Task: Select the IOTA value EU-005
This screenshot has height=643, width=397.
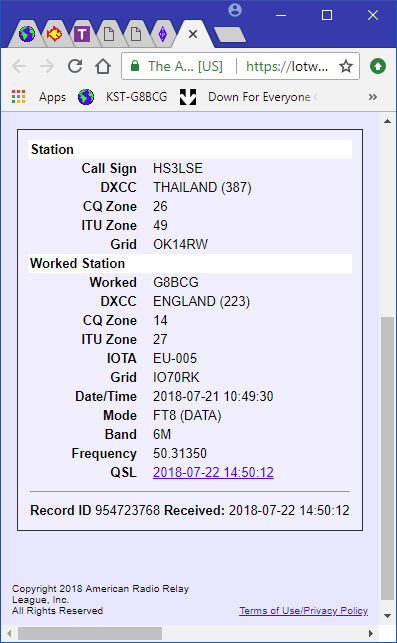Action: 175,358
